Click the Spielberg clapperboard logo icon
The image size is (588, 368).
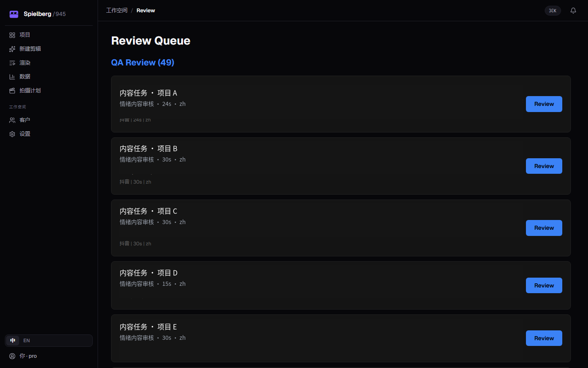click(x=14, y=14)
